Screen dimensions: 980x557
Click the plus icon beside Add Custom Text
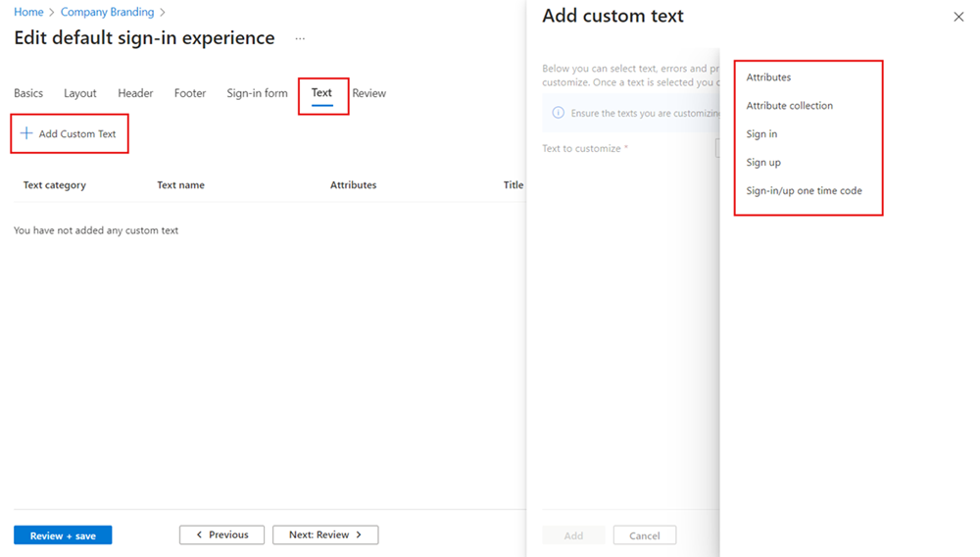(26, 133)
